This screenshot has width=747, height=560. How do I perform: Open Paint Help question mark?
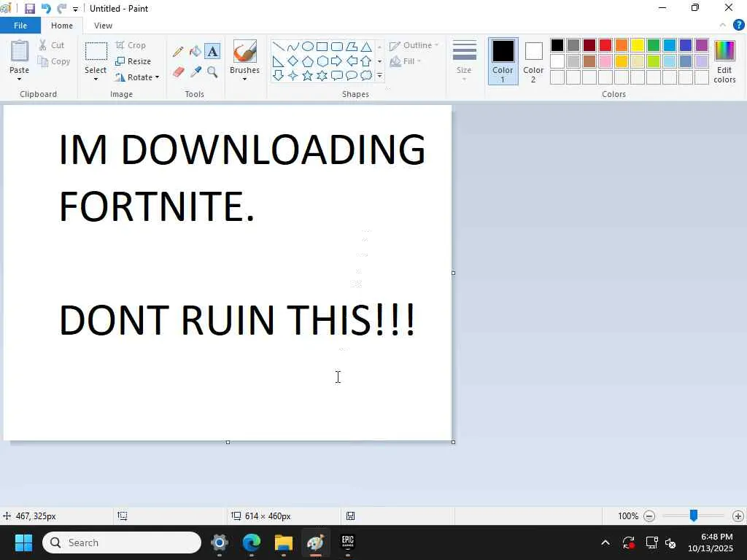coord(738,25)
